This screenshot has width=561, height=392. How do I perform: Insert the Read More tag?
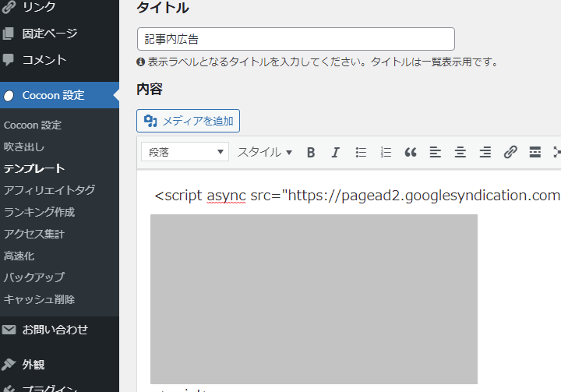[535, 153]
